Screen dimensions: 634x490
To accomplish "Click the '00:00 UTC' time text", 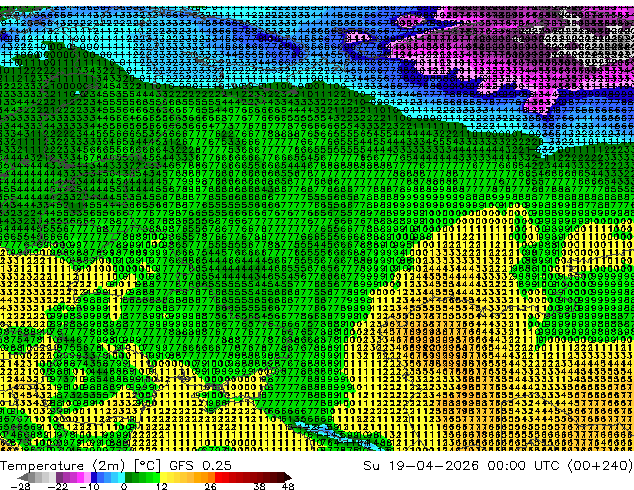I will coord(524,466).
